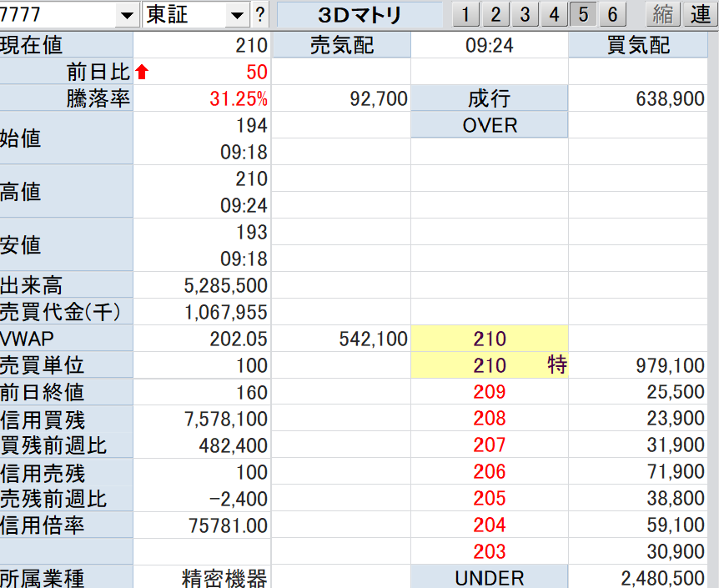Image resolution: width=719 pixels, height=588 pixels.
Task: Select the 205 bid price row
Action: [490, 498]
